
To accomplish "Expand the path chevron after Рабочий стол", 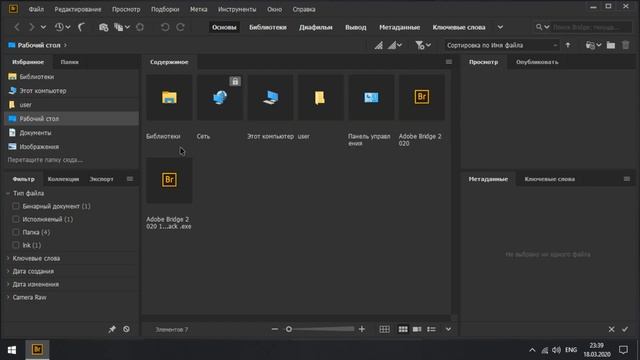I will [65, 45].
